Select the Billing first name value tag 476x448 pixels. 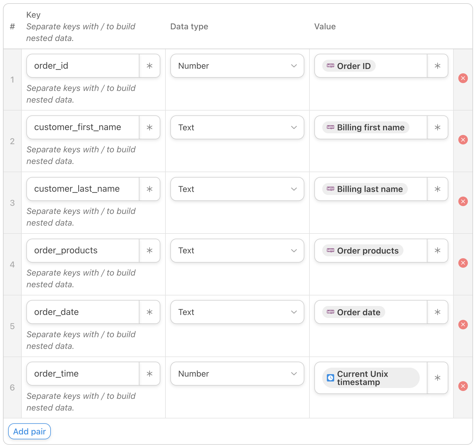pyautogui.click(x=366, y=127)
